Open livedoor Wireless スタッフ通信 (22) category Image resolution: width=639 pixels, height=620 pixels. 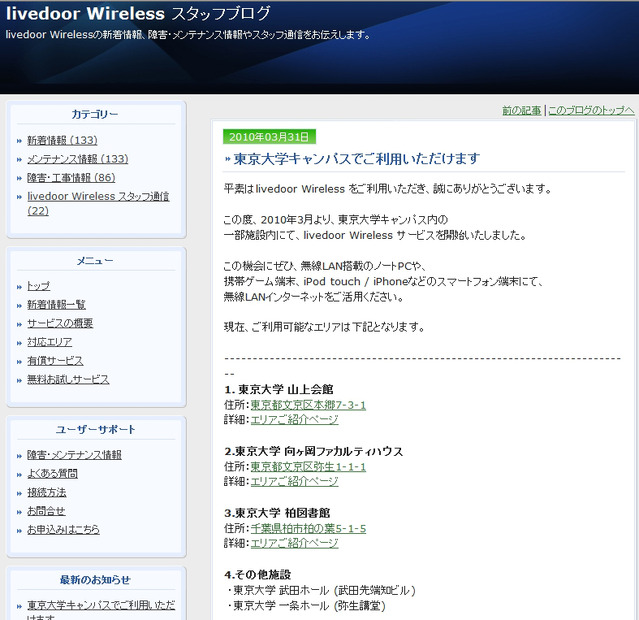point(98,203)
